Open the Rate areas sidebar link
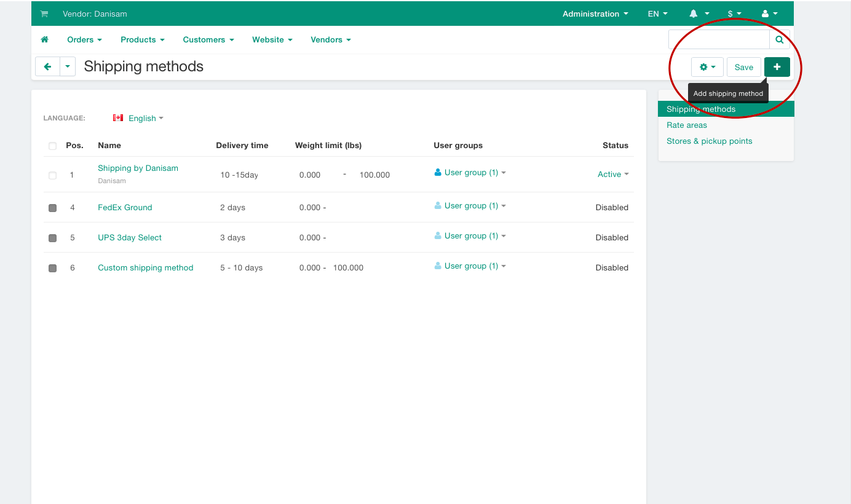The image size is (851, 504). click(x=687, y=125)
